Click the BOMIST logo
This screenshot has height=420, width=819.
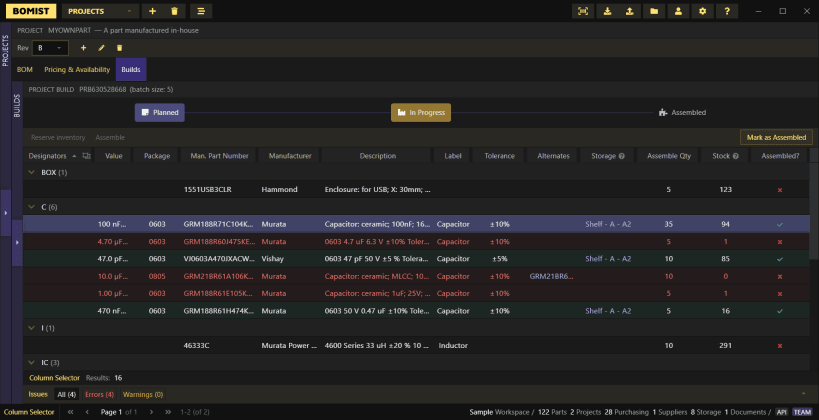[x=31, y=11]
